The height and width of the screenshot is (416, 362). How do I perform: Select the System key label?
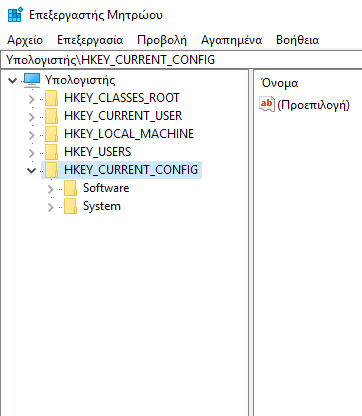(x=102, y=206)
